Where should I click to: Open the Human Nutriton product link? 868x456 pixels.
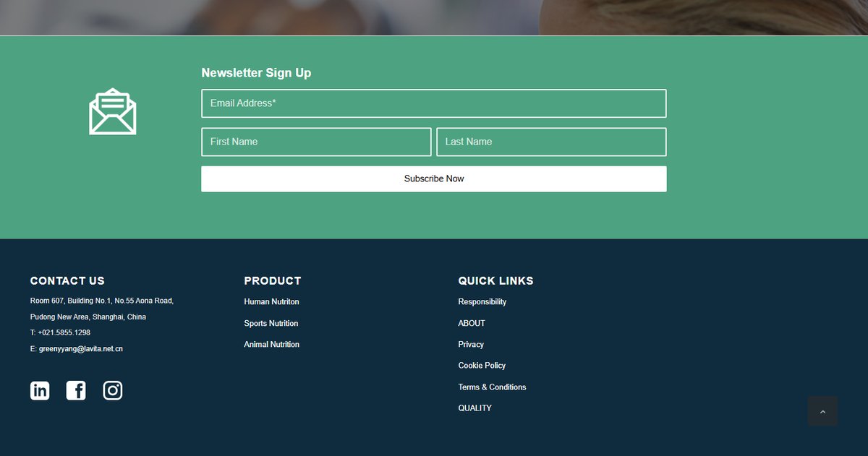click(271, 302)
